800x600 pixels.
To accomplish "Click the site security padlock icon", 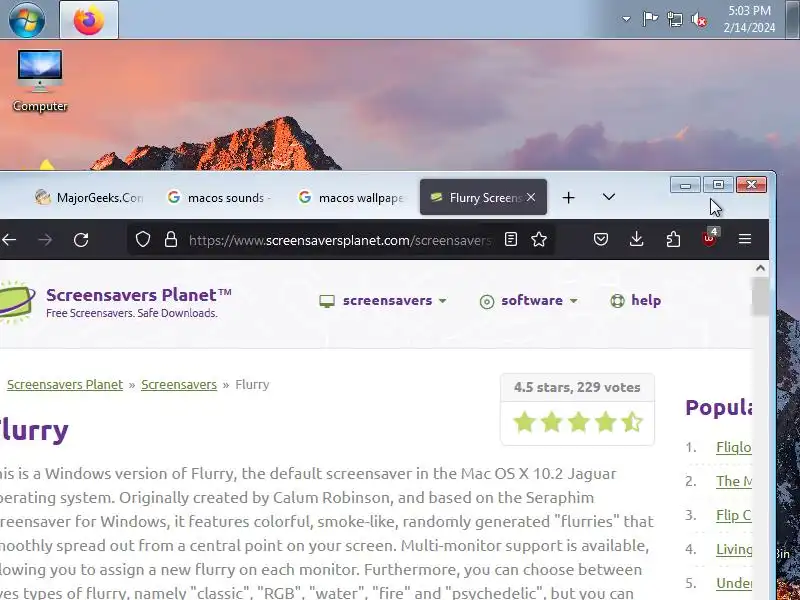I will click(x=171, y=239).
